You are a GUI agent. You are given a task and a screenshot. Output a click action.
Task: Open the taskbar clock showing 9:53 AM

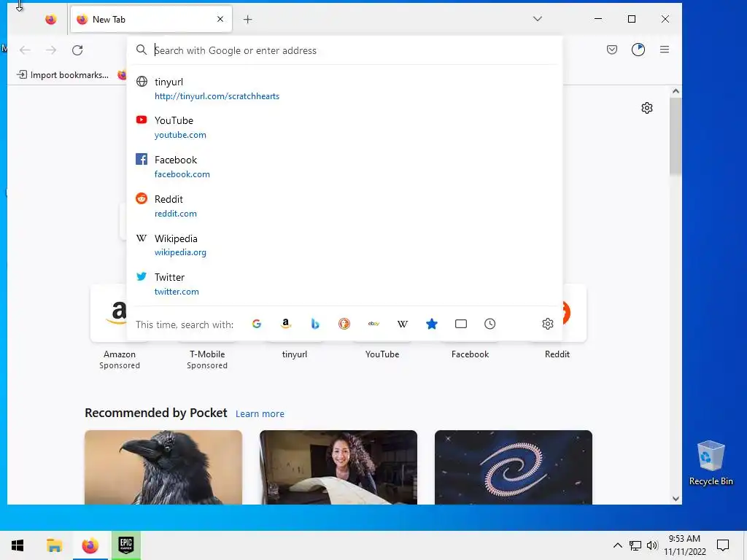click(685, 545)
